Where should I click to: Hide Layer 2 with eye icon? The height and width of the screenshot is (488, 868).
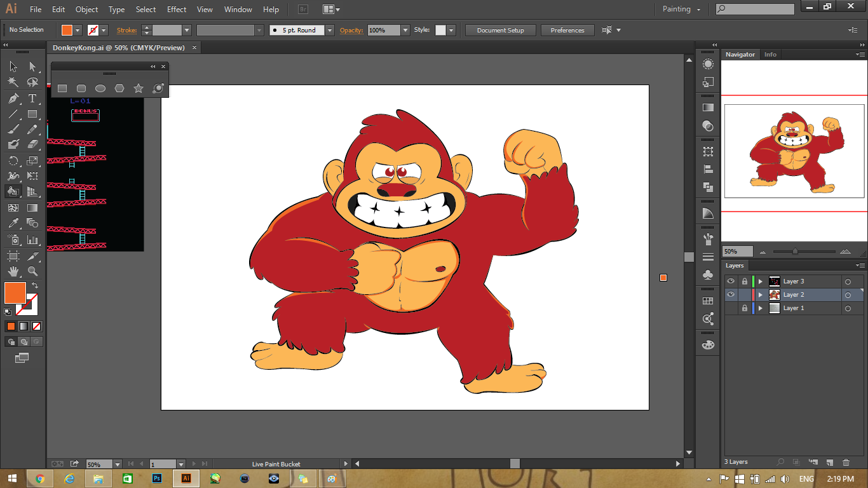point(731,294)
